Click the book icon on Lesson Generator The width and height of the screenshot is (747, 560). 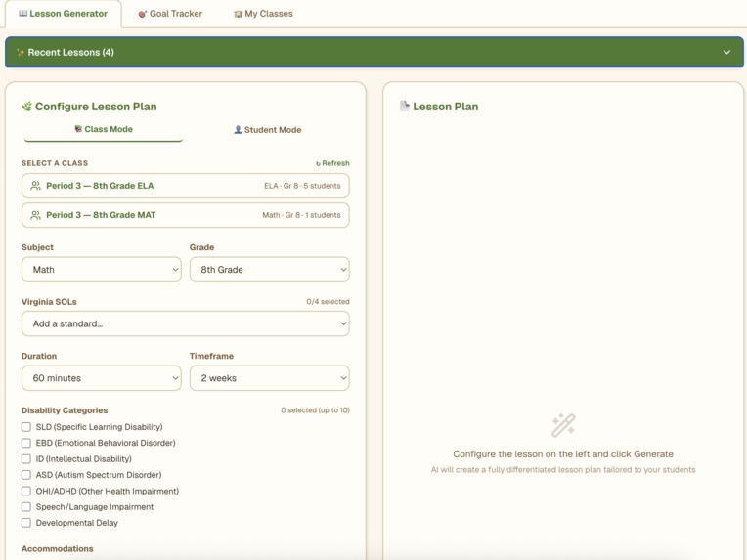coord(22,14)
